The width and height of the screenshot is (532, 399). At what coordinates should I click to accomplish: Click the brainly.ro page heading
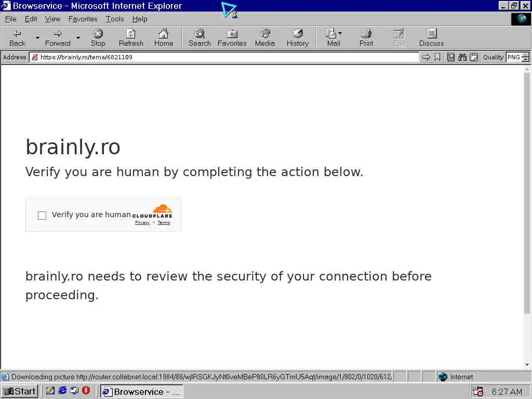click(x=73, y=147)
